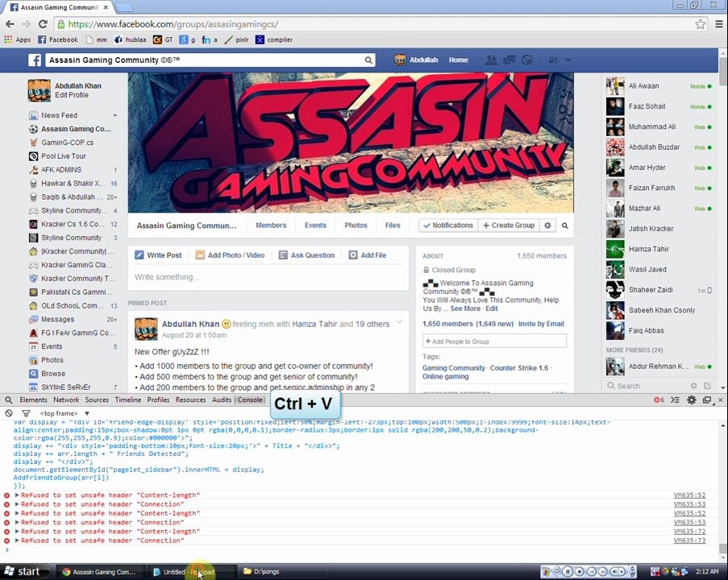Switch to the Timeline panel
This screenshot has width=728, height=580.
pos(127,400)
